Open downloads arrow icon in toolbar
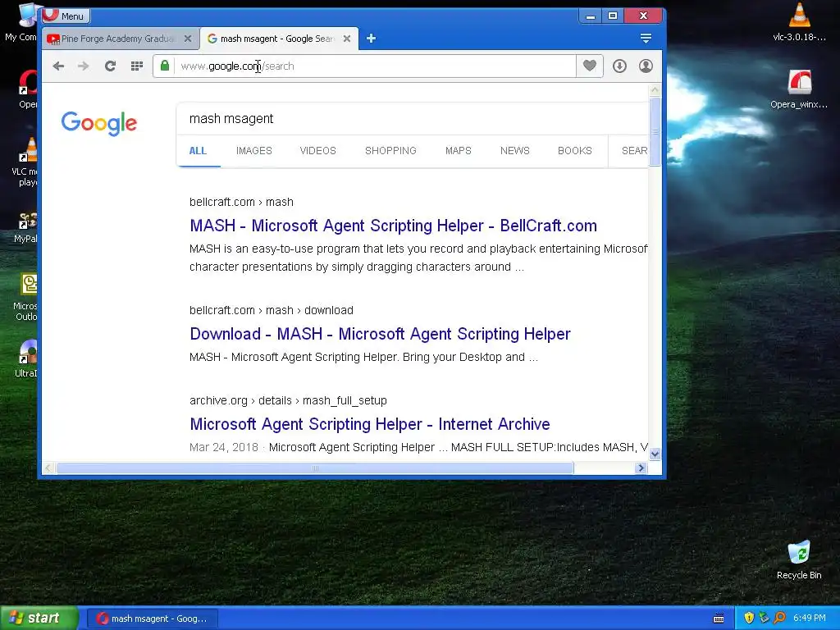The image size is (840, 630). pos(619,66)
